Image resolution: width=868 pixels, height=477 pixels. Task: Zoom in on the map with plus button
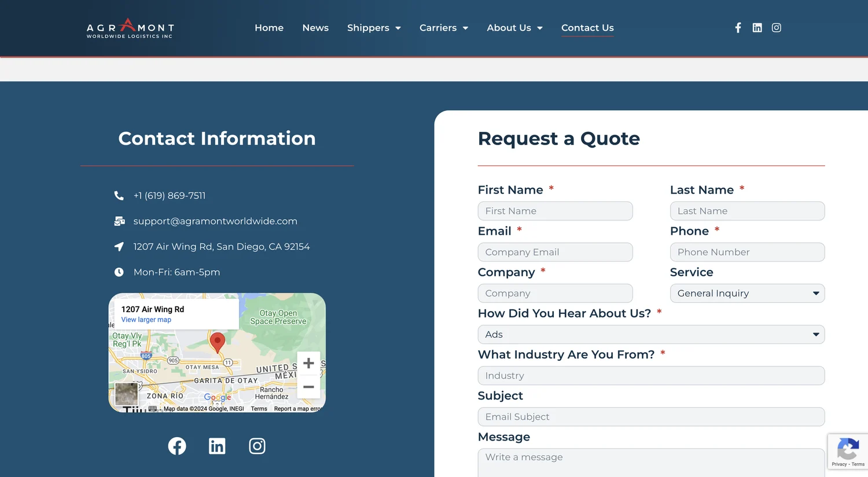(x=308, y=363)
